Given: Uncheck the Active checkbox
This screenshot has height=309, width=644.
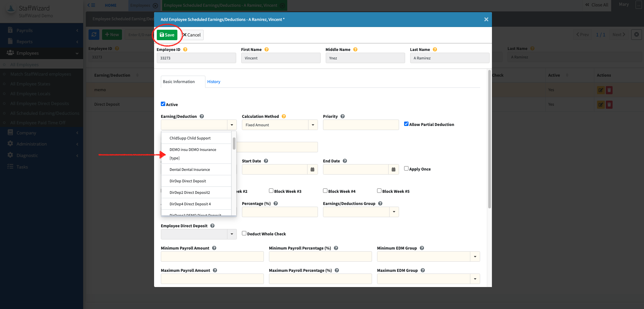Looking at the screenshot, I should (163, 104).
